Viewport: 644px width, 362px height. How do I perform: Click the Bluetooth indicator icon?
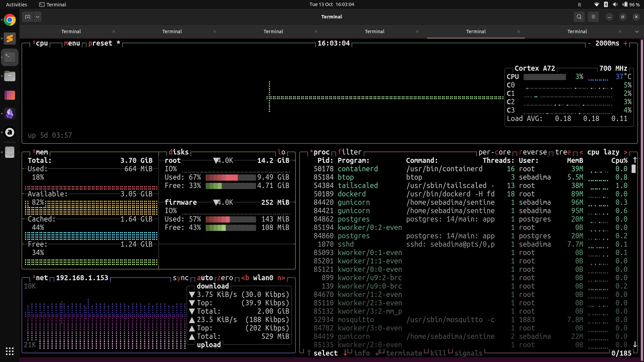606,4
